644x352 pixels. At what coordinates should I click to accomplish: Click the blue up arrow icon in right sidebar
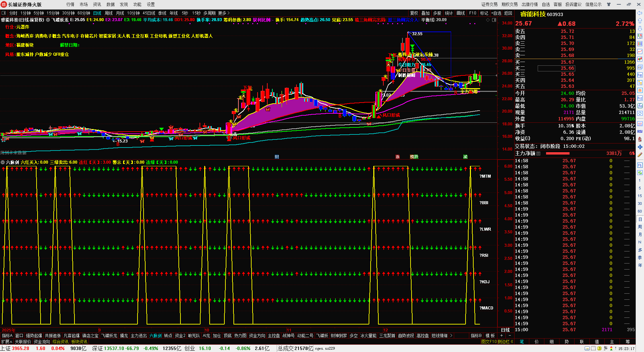click(x=640, y=21)
